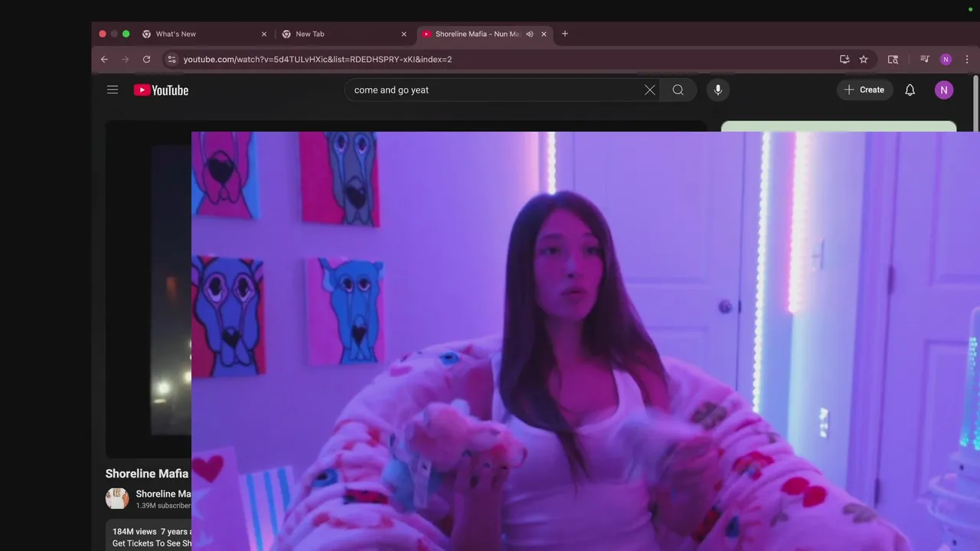The height and width of the screenshot is (551, 980).
Task: Click the install app icon in address bar
Action: 844,59
